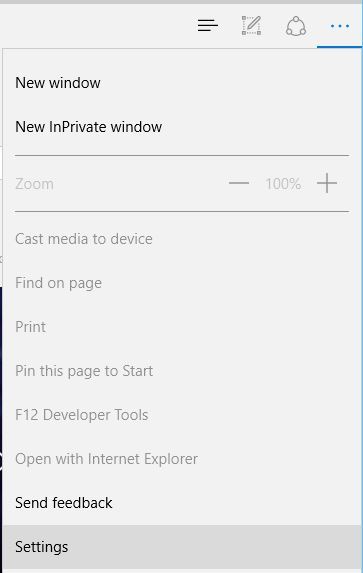Viewport: 363px width, 573px height.
Task: Click the Make a Web Note pen icon
Action: [x=252, y=26]
